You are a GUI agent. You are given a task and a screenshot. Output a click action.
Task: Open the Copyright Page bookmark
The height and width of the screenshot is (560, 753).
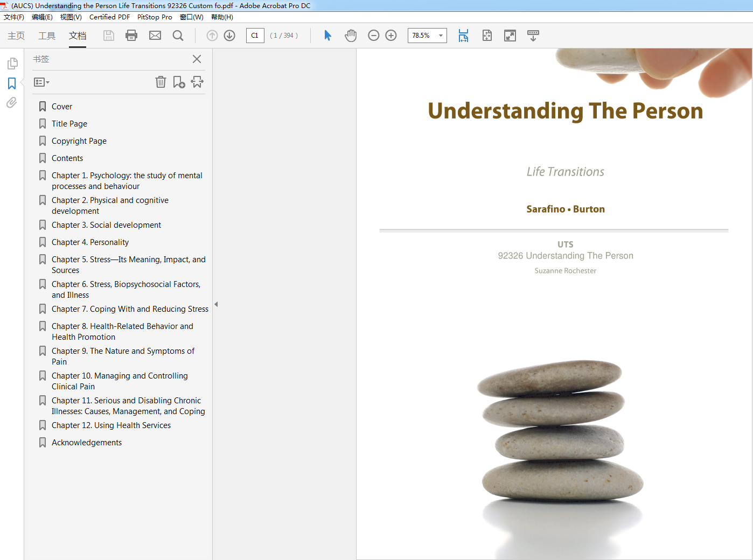coord(79,141)
